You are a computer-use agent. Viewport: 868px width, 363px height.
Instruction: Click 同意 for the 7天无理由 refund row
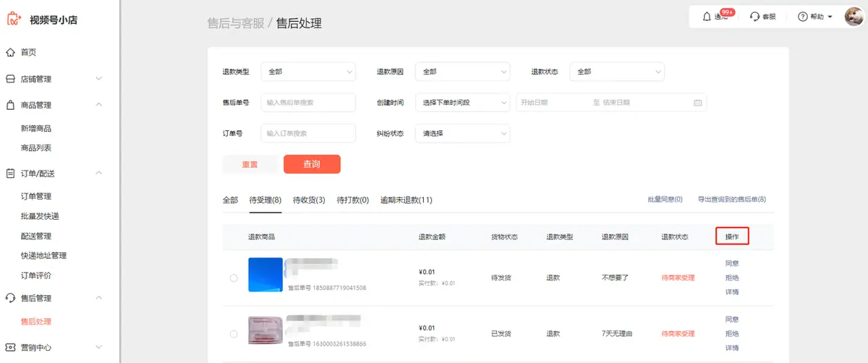click(x=732, y=320)
